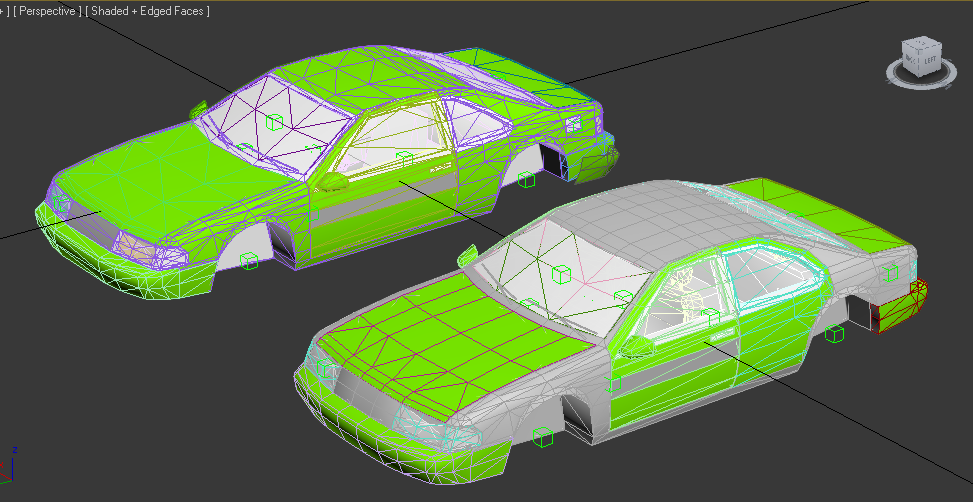Open the Perspective viewport label menu
The width and height of the screenshot is (974, 502).
click(x=47, y=11)
